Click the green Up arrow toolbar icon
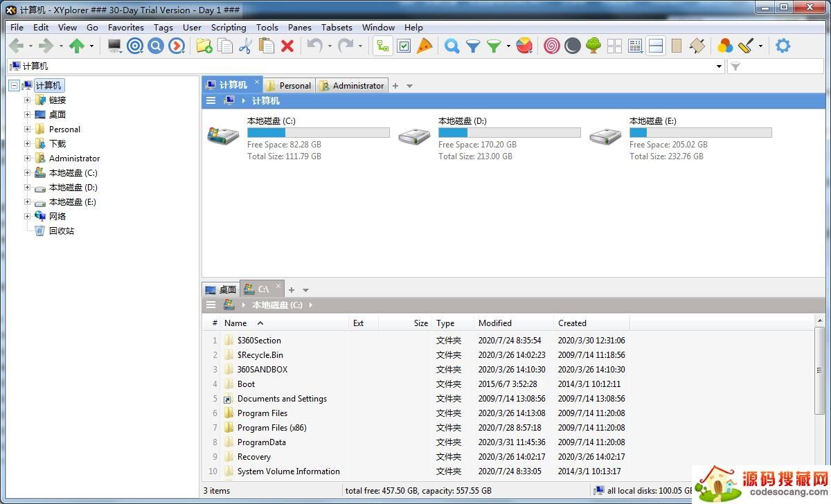Image resolution: width=831 pixels, height=504 pixels. coord(76,46)
